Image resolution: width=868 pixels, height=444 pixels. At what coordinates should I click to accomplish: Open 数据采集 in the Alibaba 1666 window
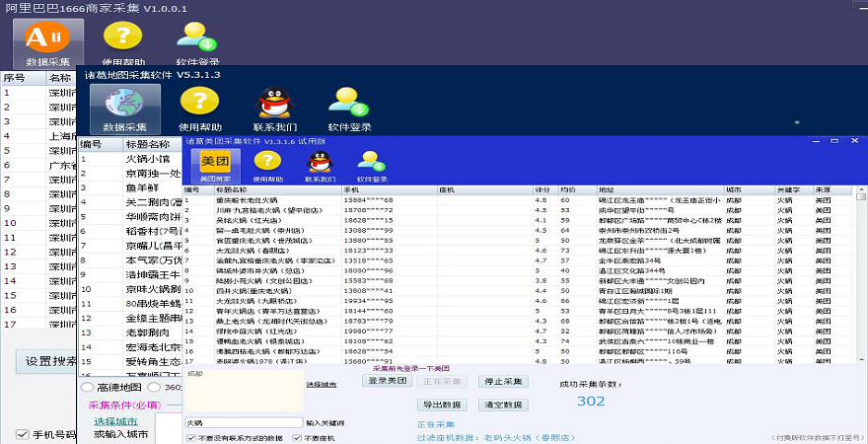48,43
